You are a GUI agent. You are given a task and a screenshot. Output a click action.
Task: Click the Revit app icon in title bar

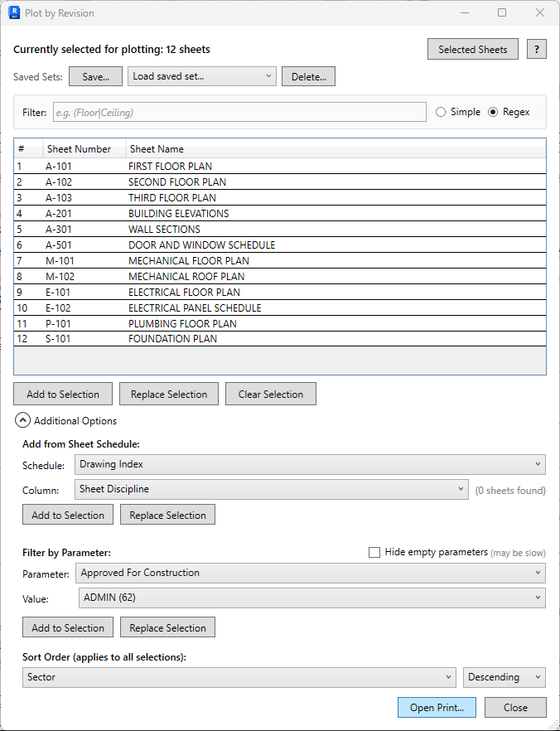tap(14, 13)
